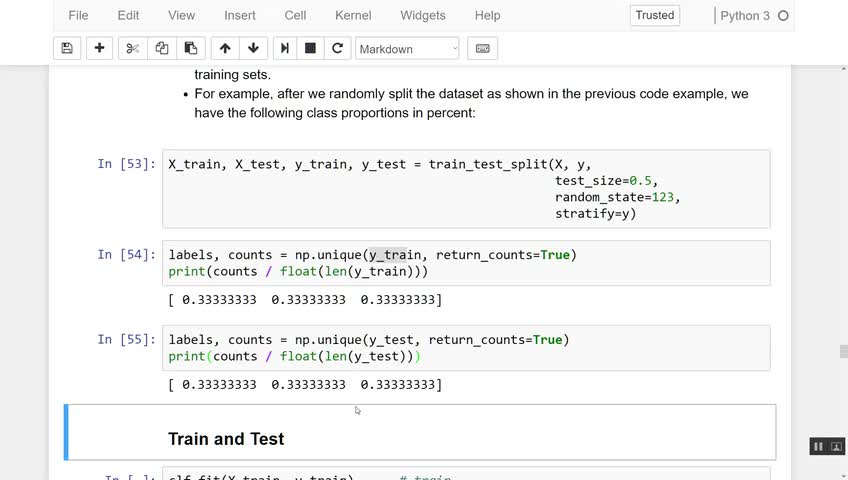Insert a new cell below with the plus icon
Viewport: 848px width, 480px height.
99,48
